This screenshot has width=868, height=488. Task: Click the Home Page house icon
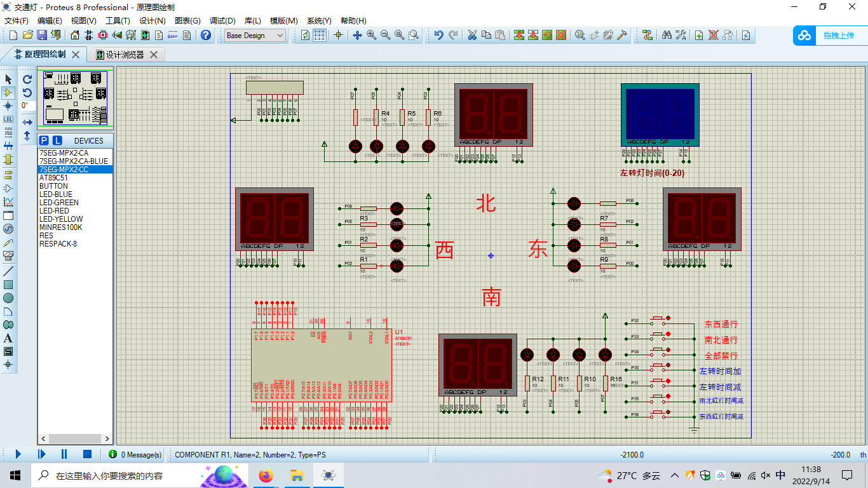point(75,35)
